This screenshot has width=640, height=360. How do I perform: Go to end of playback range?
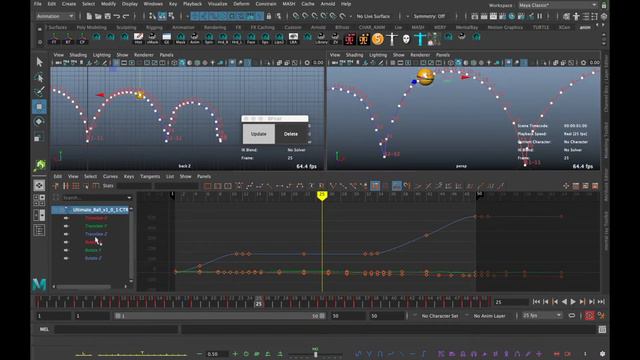pos(601,302)
